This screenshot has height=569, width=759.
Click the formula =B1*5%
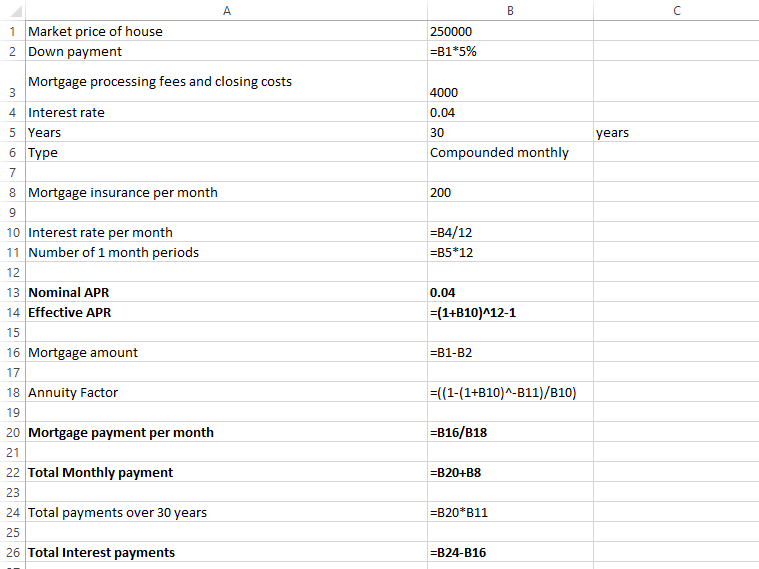(x=510, y=51)
